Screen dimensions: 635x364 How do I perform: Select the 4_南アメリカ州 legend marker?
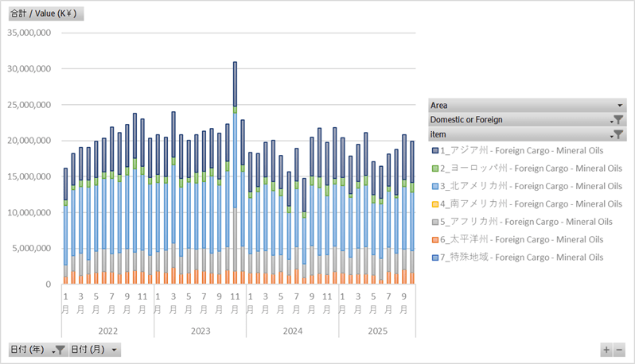[434, 204]
